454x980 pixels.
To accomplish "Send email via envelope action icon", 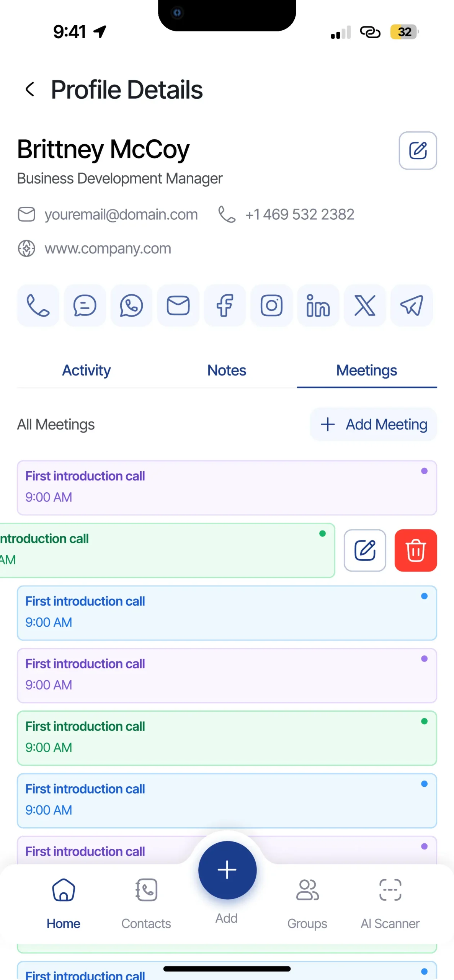I will pos(178,305).
